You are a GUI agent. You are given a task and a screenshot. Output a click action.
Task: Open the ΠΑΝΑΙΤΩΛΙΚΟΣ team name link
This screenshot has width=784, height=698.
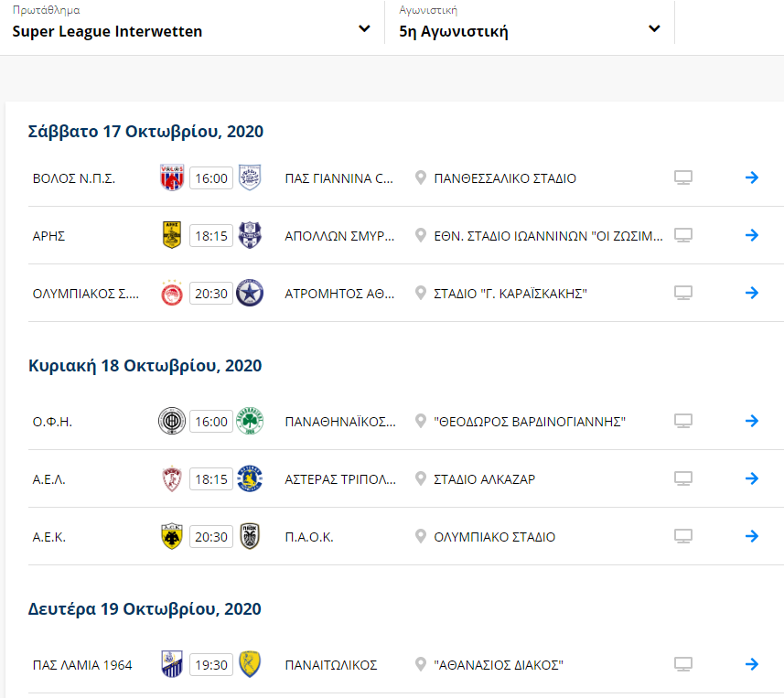click(x=330, y=665)
